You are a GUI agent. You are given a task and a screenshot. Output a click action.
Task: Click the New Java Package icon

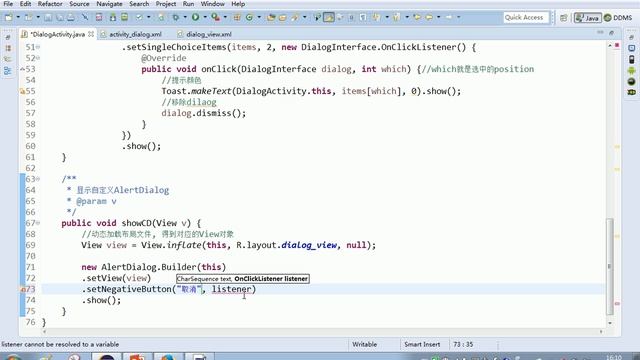point(237,17)
